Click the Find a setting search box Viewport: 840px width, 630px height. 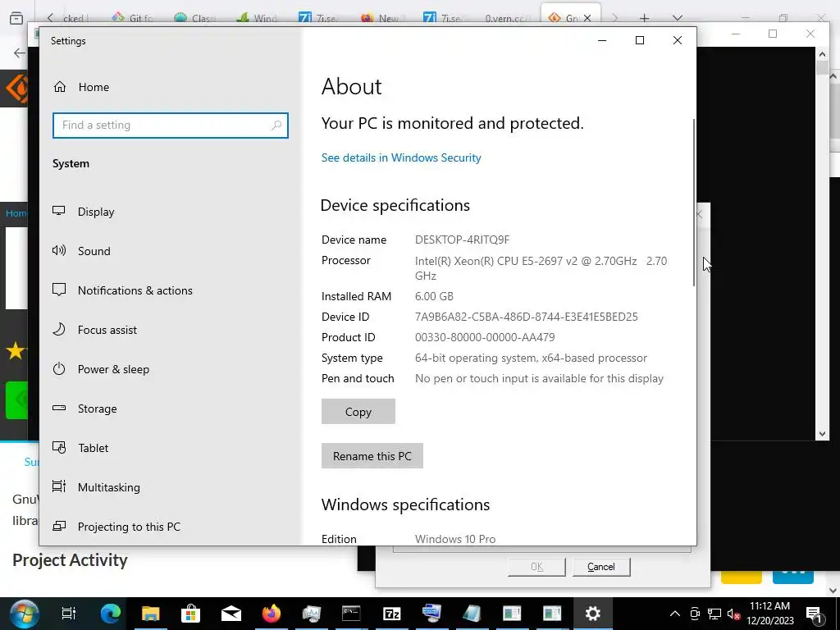click(x=171, y=126)
